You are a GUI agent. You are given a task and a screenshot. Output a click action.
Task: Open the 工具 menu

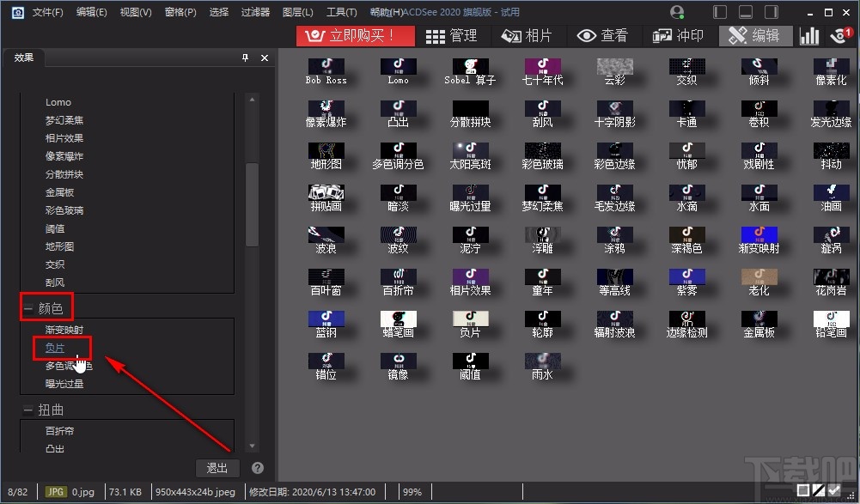(x=342, y=11)
